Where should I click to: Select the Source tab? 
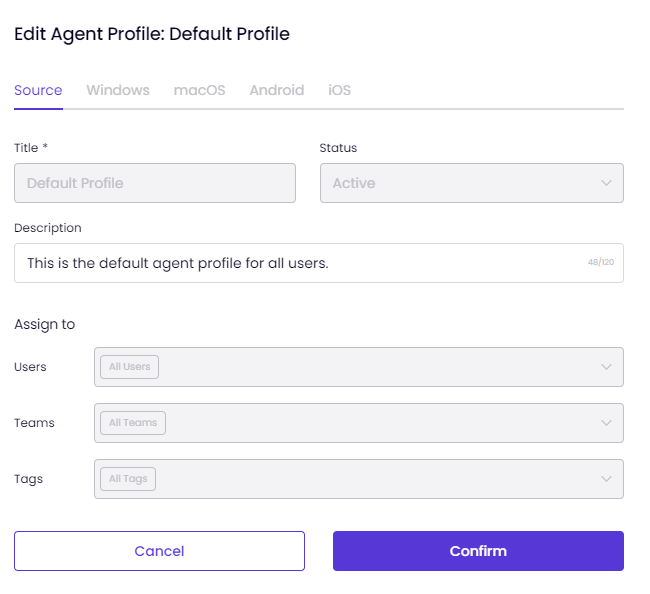(x=38, y=90)
